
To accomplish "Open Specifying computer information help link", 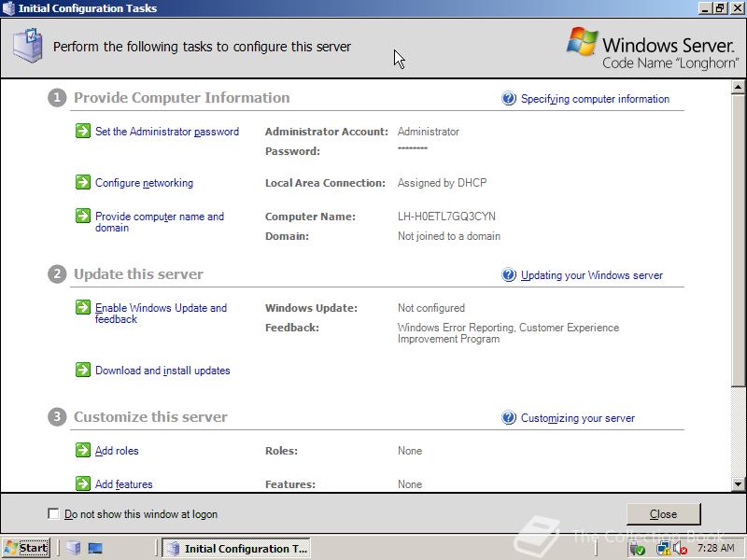I will [595, 99].
